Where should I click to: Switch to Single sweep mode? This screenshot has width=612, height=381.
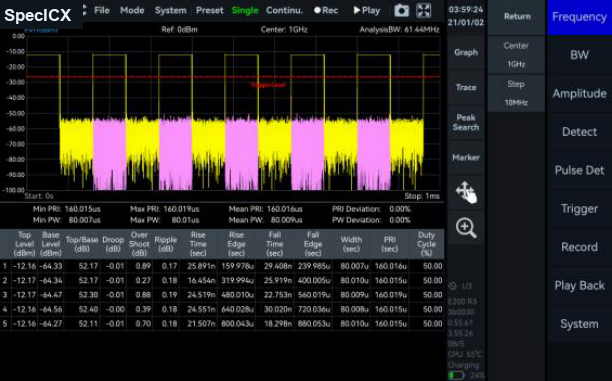245,11
